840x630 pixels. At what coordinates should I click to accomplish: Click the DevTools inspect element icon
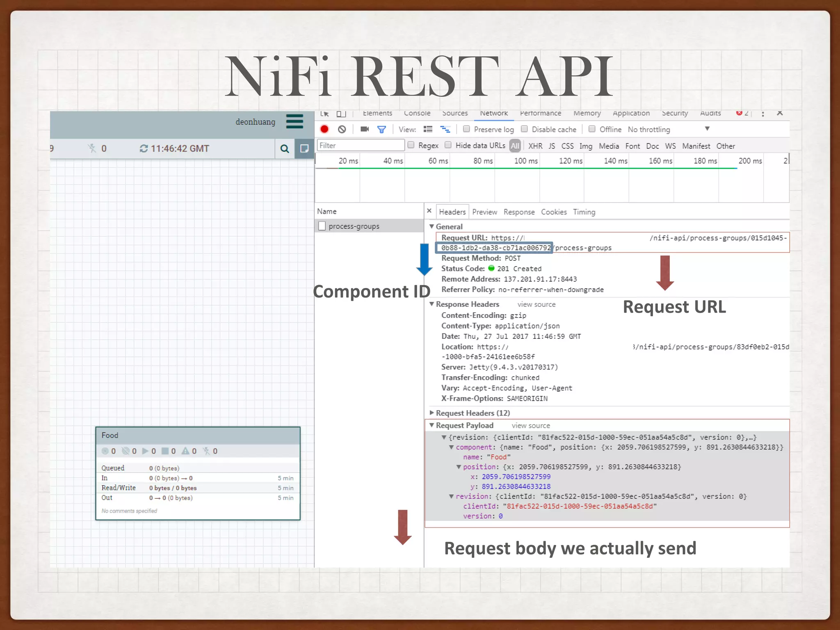325,114
